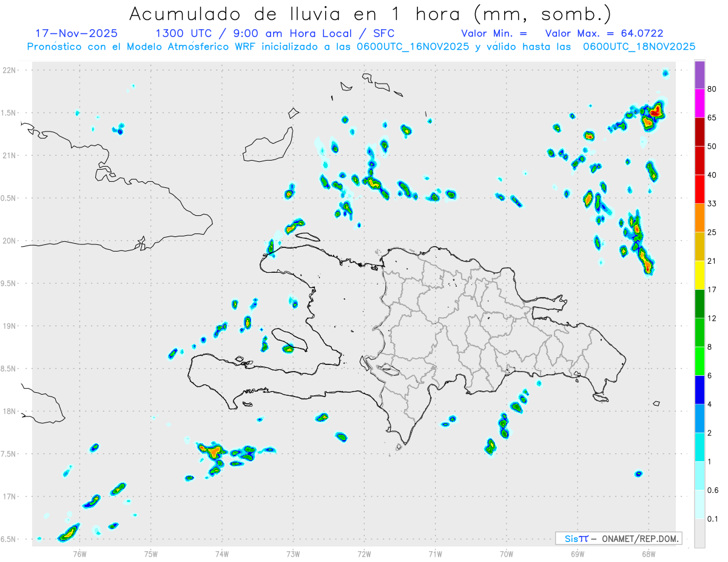Select the '65' legend value
Image resolution: width=728 pixels, height=562 pixels.
click(712, 118)
